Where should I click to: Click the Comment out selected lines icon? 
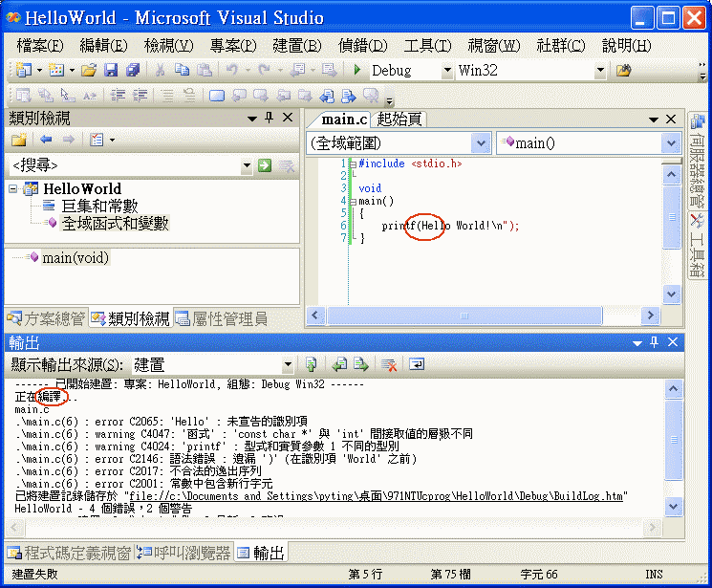(x=167, y=96)
